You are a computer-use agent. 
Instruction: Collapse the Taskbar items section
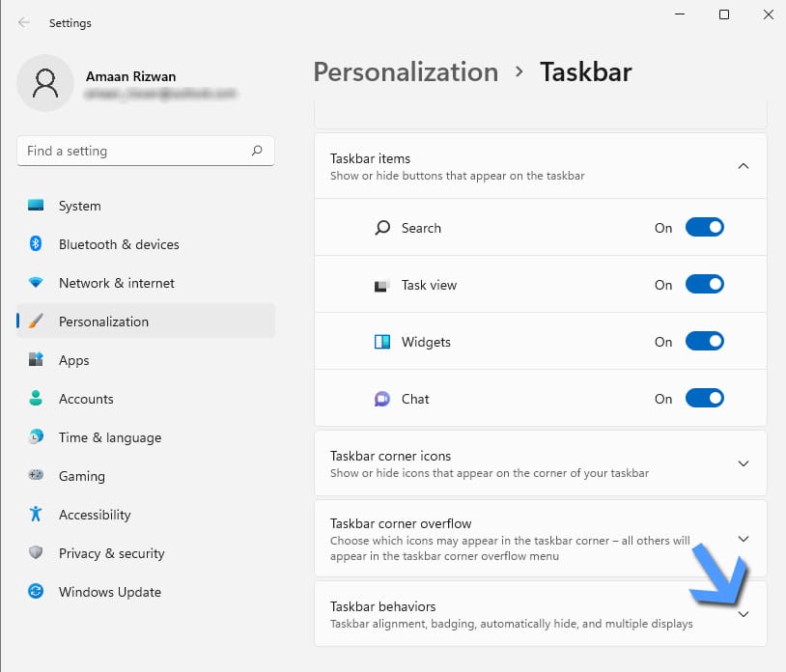coord(743,165)
